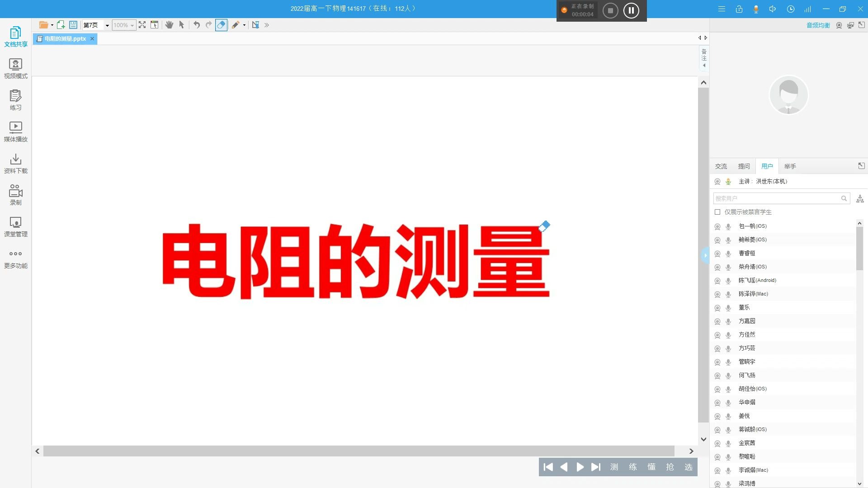Open the 资料下载 downloads panel
This screenshot has height=488, width=868.
(15, 163)
